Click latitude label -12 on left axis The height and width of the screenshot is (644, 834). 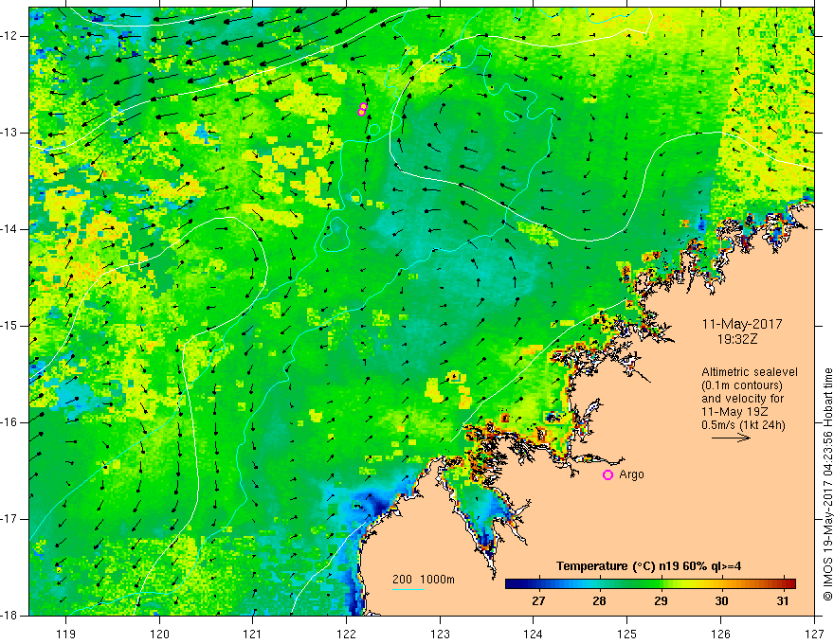(10, 36)
